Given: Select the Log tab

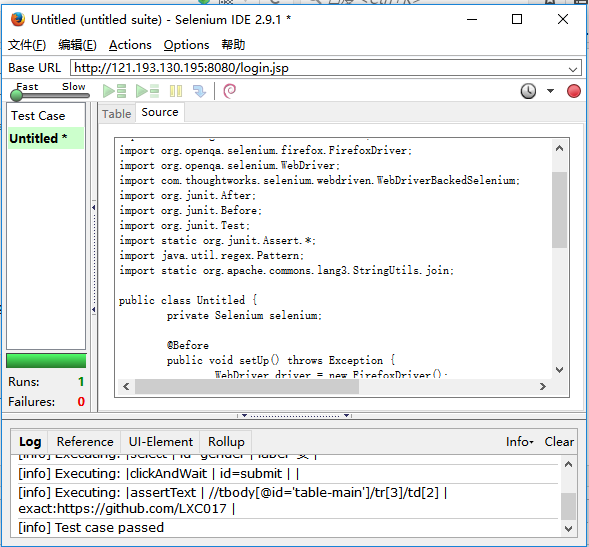Looking at the screenshot, I should tap(30, 441).
